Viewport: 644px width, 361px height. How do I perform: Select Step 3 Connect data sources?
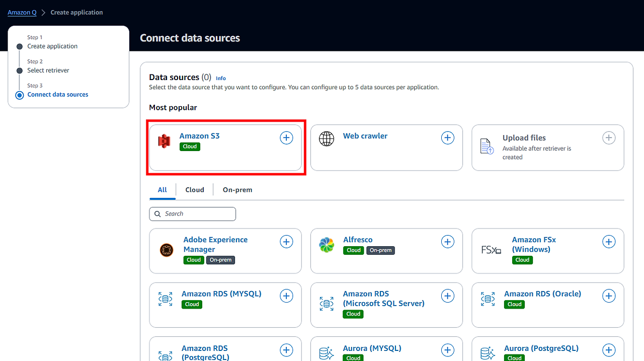point(58,95)
